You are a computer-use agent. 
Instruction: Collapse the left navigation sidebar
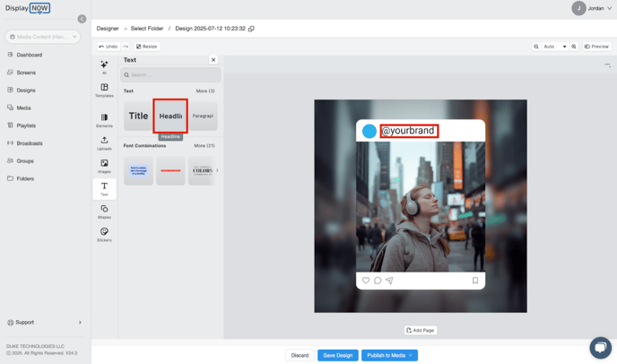point(82,19)
